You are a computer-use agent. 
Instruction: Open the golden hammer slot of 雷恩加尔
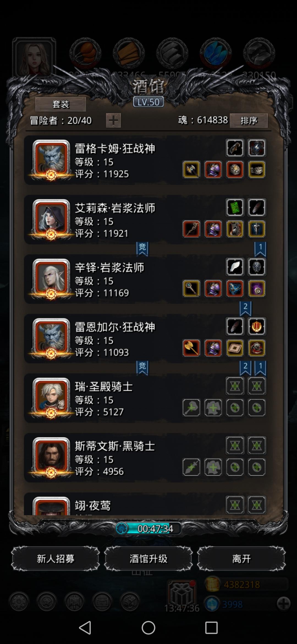[191, 348]
